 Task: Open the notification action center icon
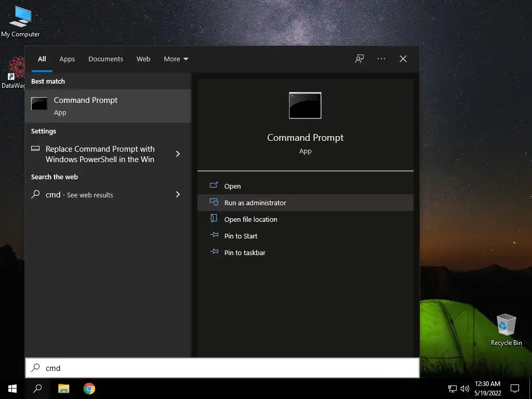coord(515,389)
